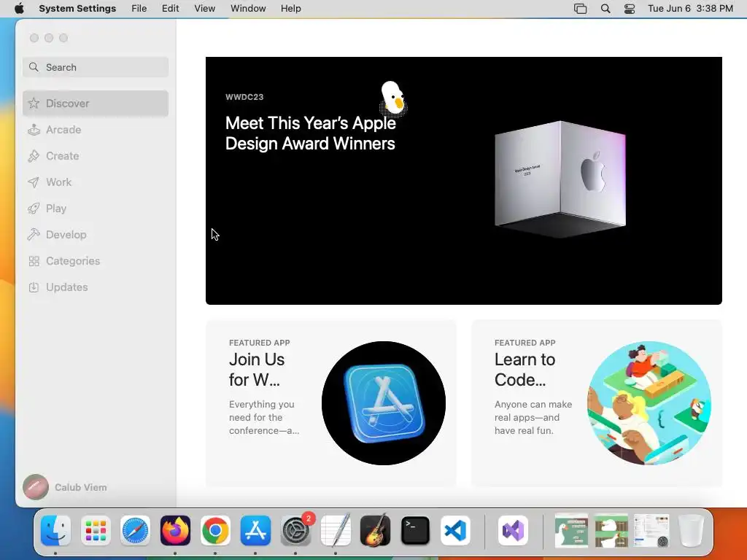This screenshot has height=560, width=747.
Task: Click the Swift Playgrounds illustration circle
Action: [x=649, y=402]
